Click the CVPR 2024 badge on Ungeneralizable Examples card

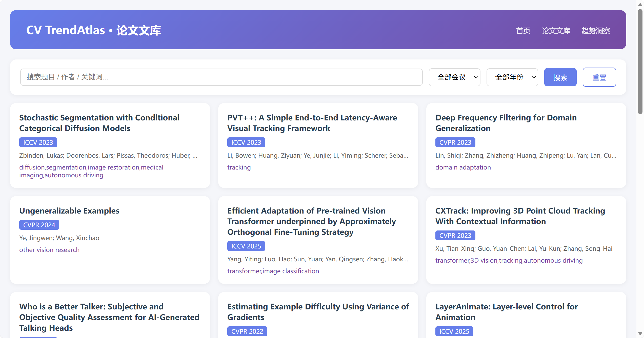click(x=39, y=225)
